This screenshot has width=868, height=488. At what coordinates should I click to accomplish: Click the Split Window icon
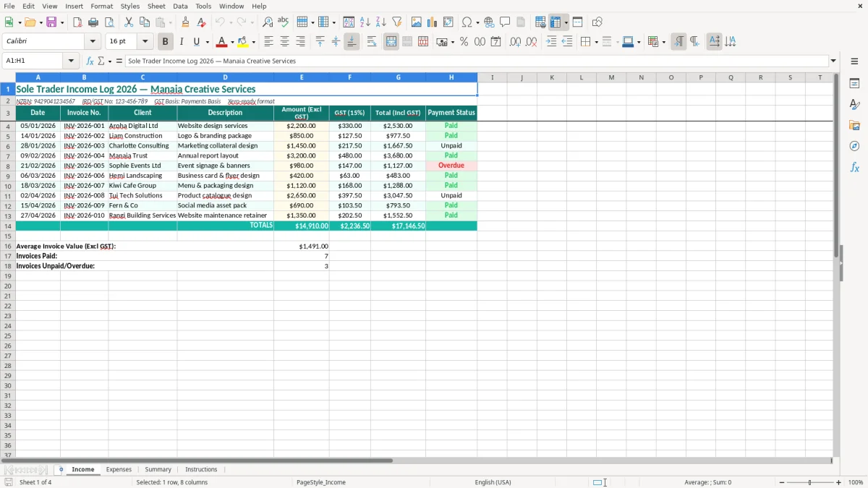coord(577,22)
